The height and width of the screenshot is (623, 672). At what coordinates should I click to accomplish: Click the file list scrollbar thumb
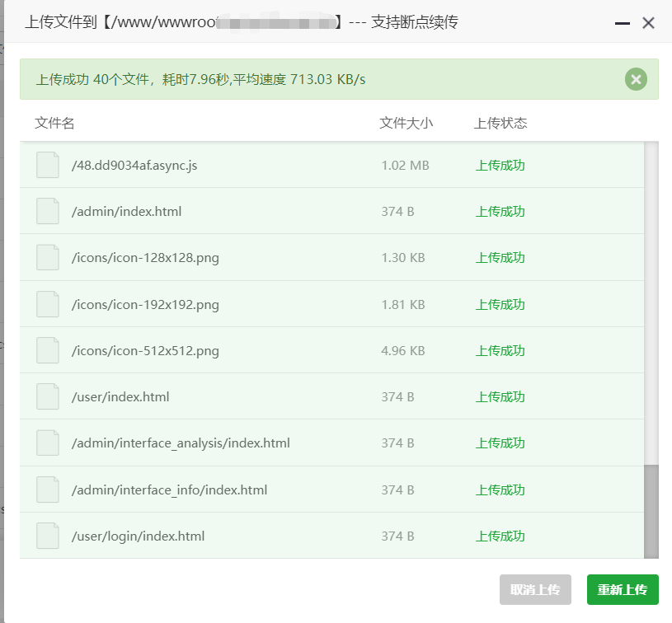pos(651,511)
